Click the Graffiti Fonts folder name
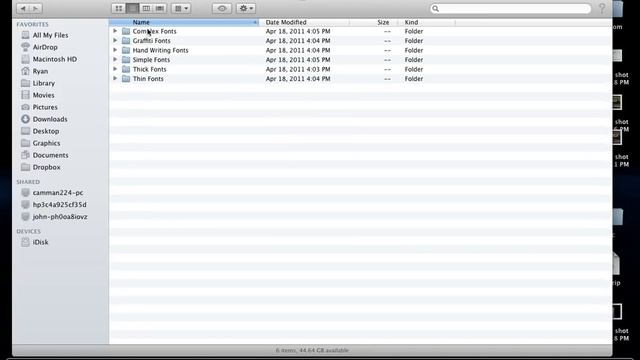 [x=151, y=40]
